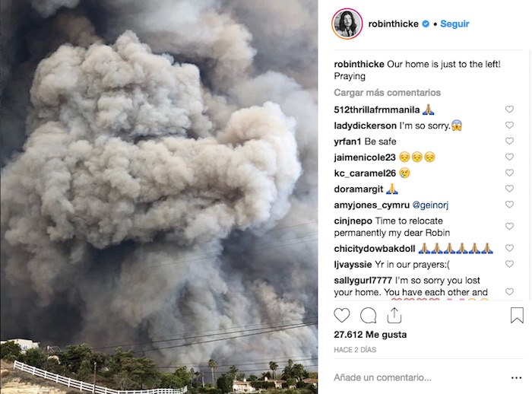Screen dimensions: 532x394
Task: Like the comment by ladydickerson
Action: coord(509,125)
